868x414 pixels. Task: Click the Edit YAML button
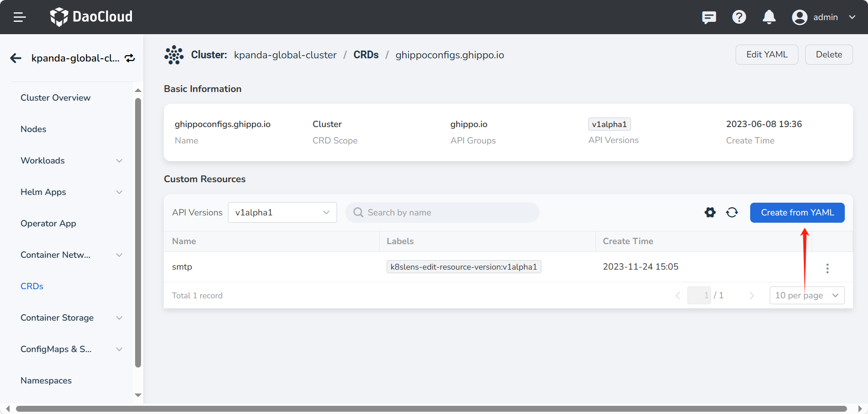coord(767,55)
